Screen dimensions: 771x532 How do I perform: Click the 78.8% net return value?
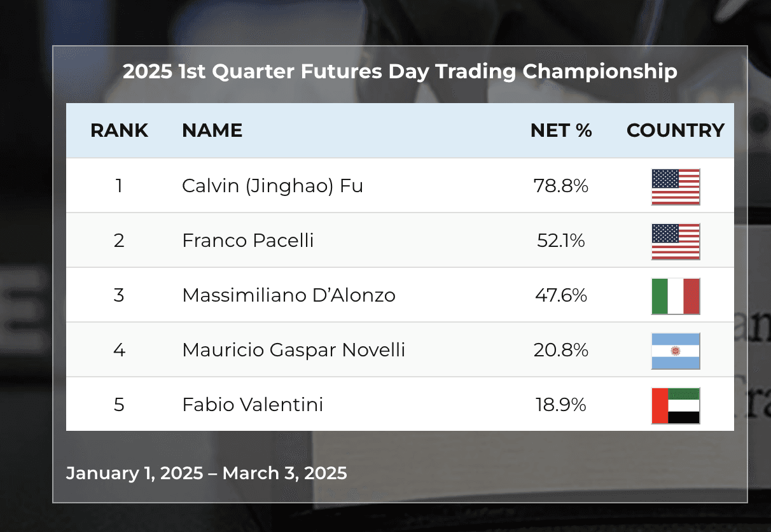coord(560,186)
